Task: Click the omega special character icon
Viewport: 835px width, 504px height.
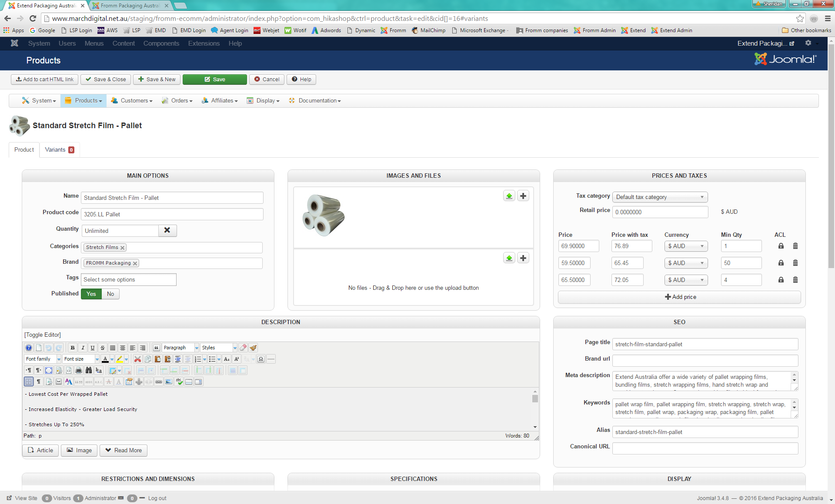Action: click(x=261, y=359)
